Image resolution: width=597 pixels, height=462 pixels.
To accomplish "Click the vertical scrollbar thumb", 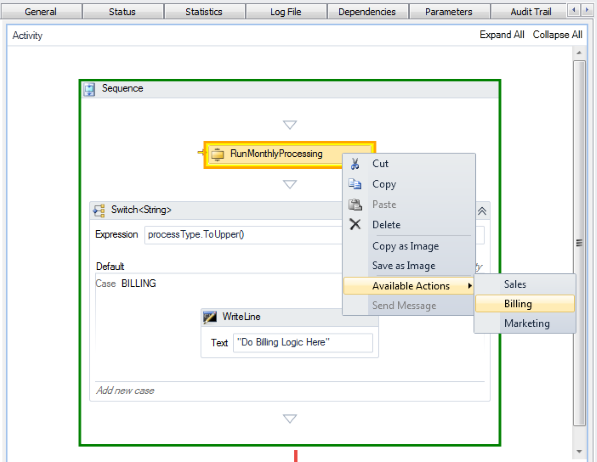I will point(579,243).
